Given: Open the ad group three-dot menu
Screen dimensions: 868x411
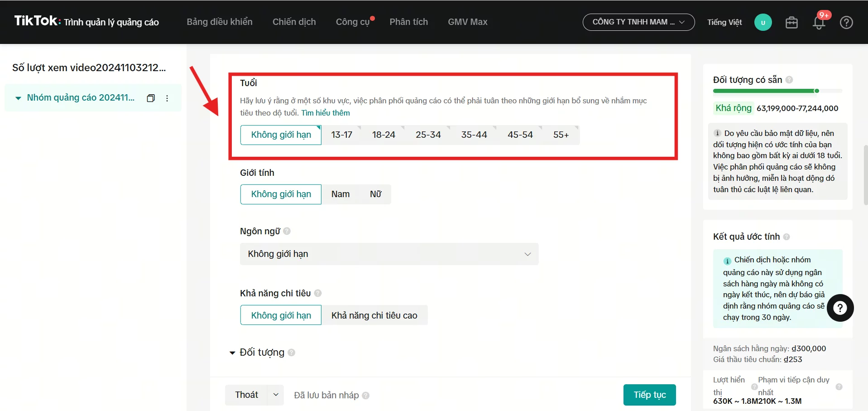Looking at the screenshot, I should [x=167, y=98].
